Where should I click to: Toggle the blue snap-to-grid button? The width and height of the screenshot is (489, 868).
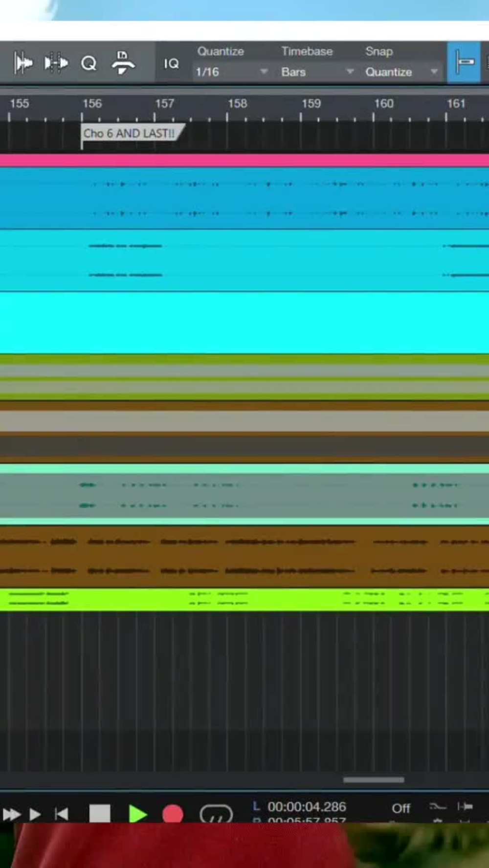pyautogui.click(x=464, y=63)
